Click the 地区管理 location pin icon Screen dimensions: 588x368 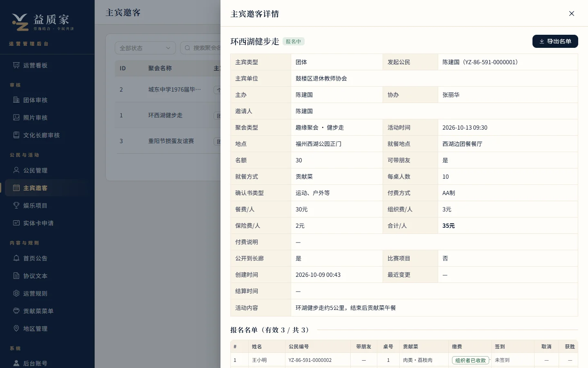point(16,328)
